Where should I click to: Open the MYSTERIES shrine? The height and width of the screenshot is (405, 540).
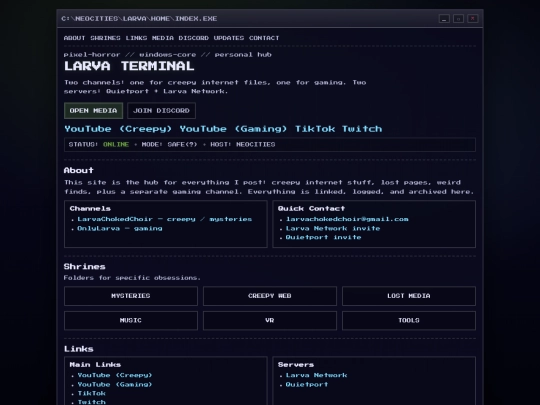pos(131,296)
